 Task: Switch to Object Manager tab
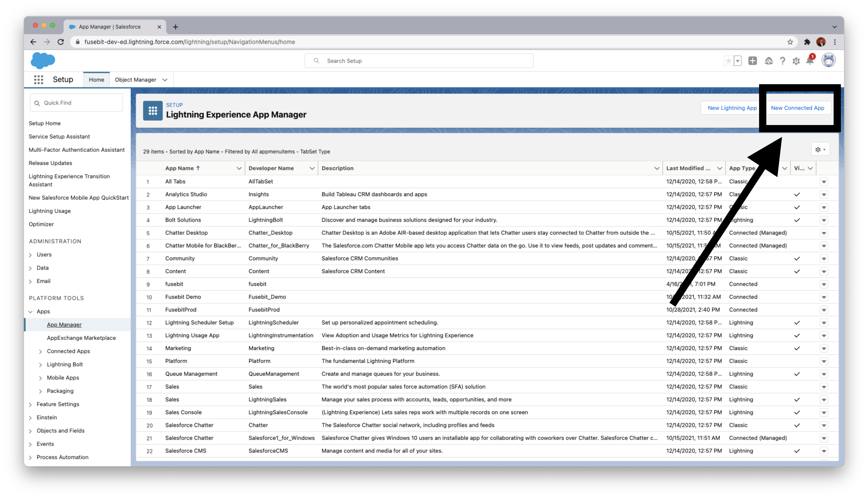pyautogui.click(x=136, y=80)
